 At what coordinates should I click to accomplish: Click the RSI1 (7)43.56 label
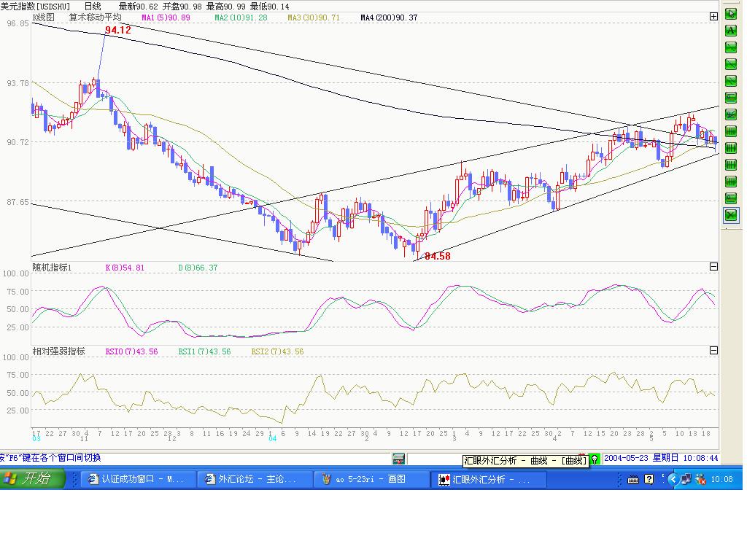204,351
